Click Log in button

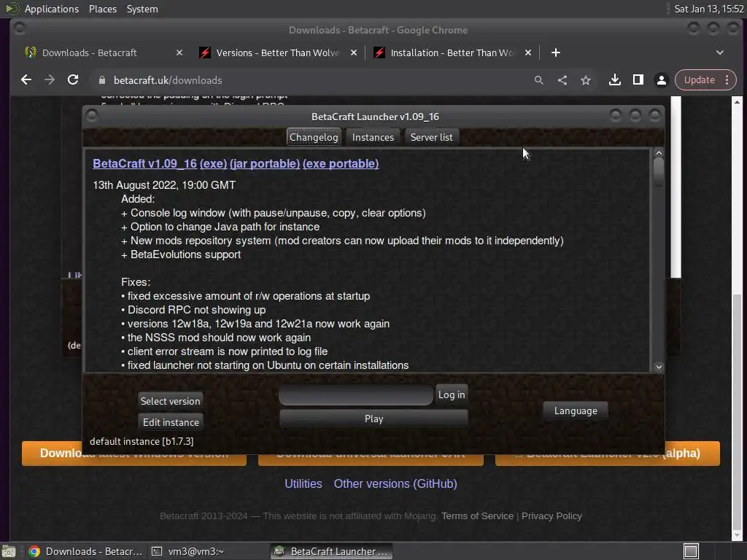[x=452, y=394]
